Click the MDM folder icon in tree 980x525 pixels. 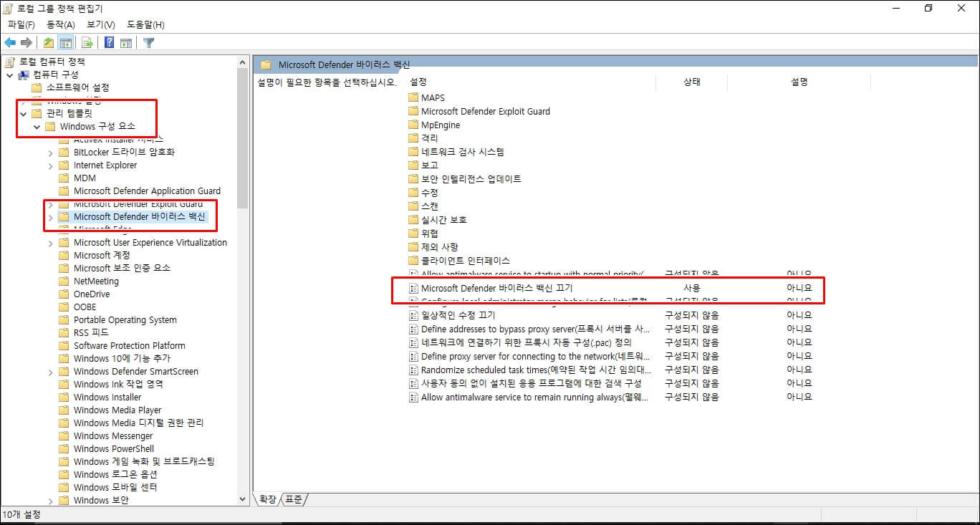click(64, 178)
